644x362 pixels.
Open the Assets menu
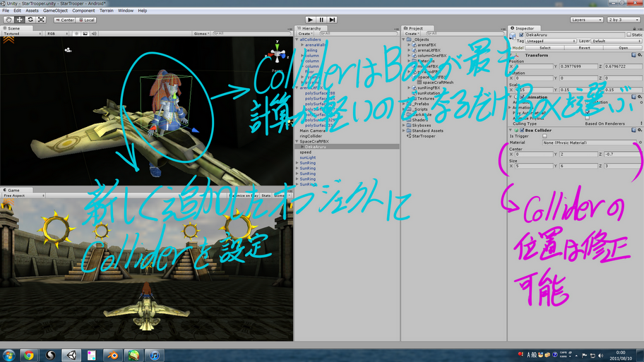point(32,11)
